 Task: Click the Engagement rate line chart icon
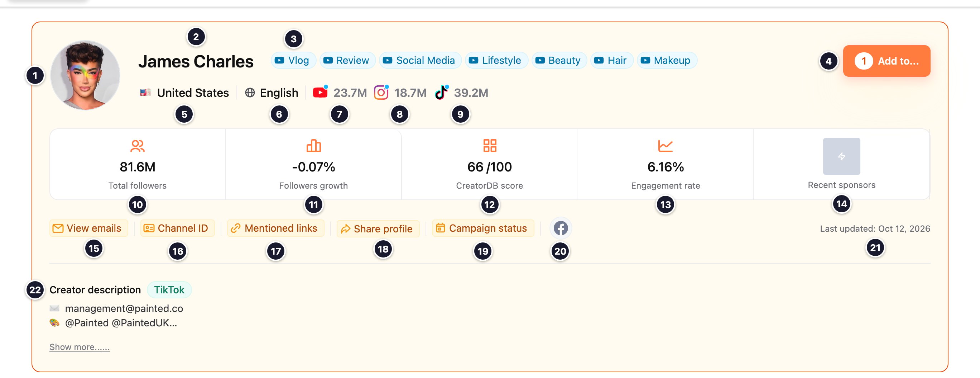[666, 146]
